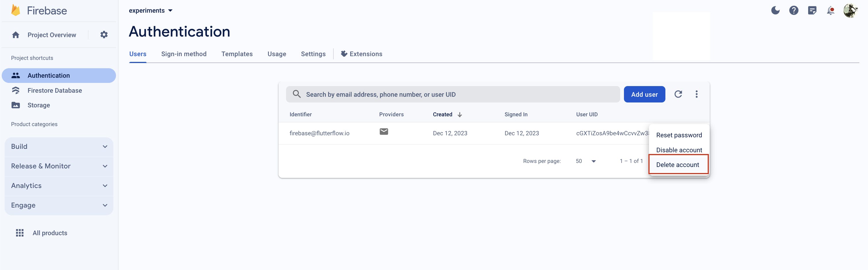Click the user profile avatar
This screenshot has width=868, height=270.
pyautogui.click(x=850, y=10)
